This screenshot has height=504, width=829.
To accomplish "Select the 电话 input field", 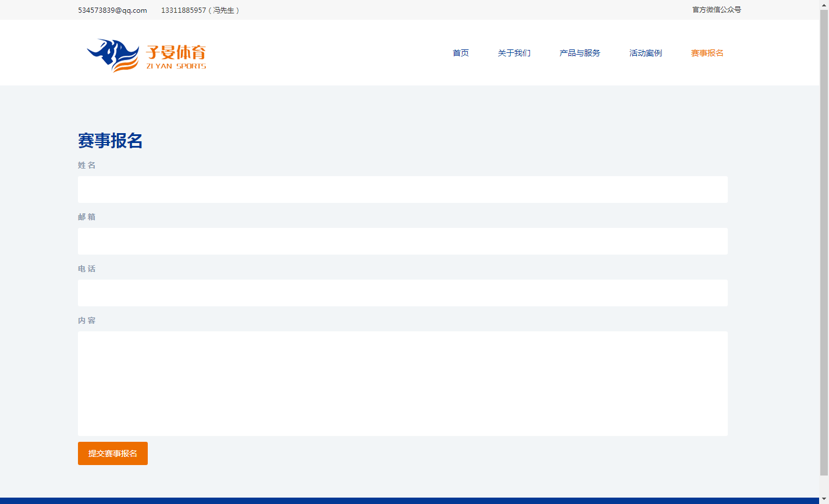I will [403, 293].
